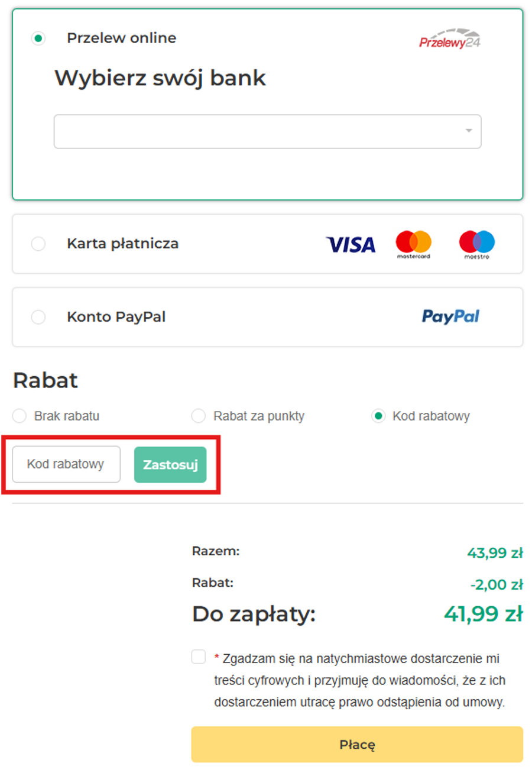Viewport: 532px width, 776px height.
Task: Choose Rabat za punkty option
Action: tap(199, 416)
